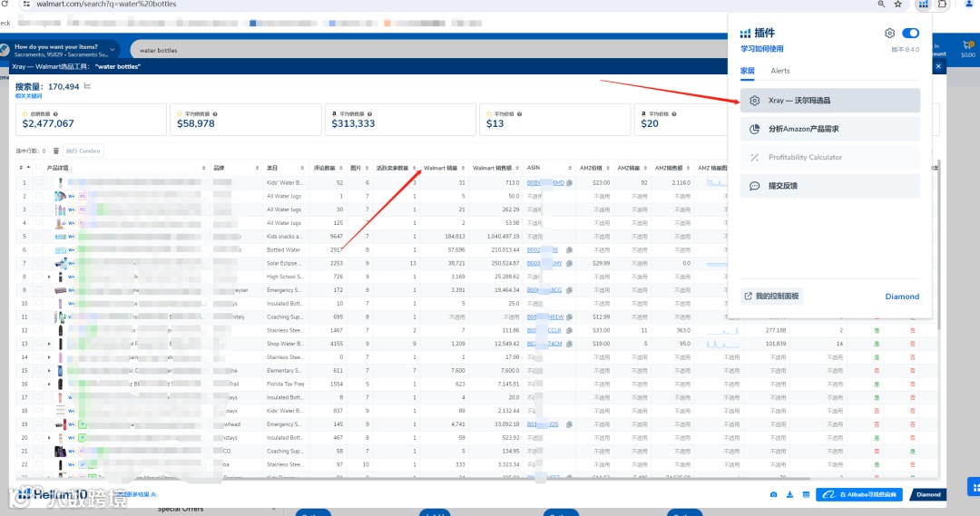Select the 家居 tab in popup
This screenshot has width=980, height=516.
tap(748, 71)
